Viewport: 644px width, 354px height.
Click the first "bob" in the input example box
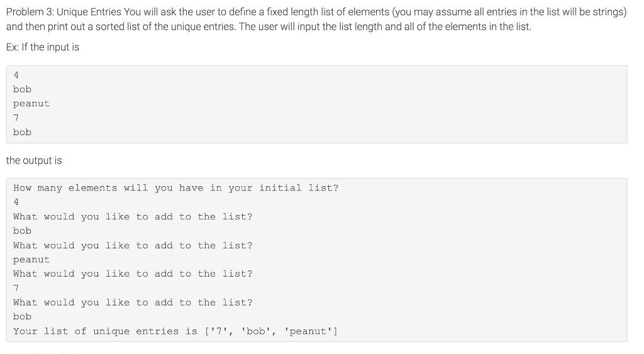point(22,89)
